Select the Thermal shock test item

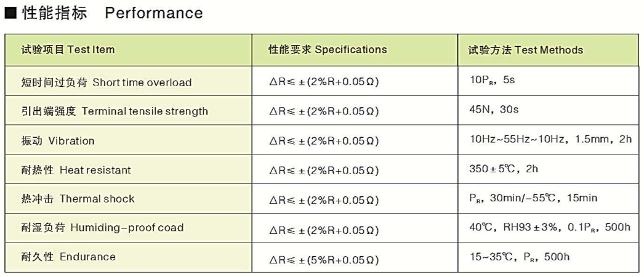click(77, 199)
